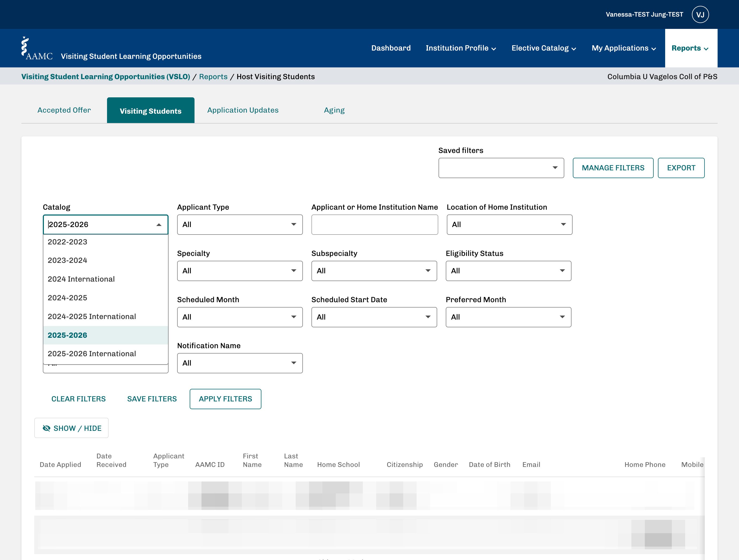Click the Manage Filters button
This screenshot has width=739, height=560.
click(x=613, y=168)
